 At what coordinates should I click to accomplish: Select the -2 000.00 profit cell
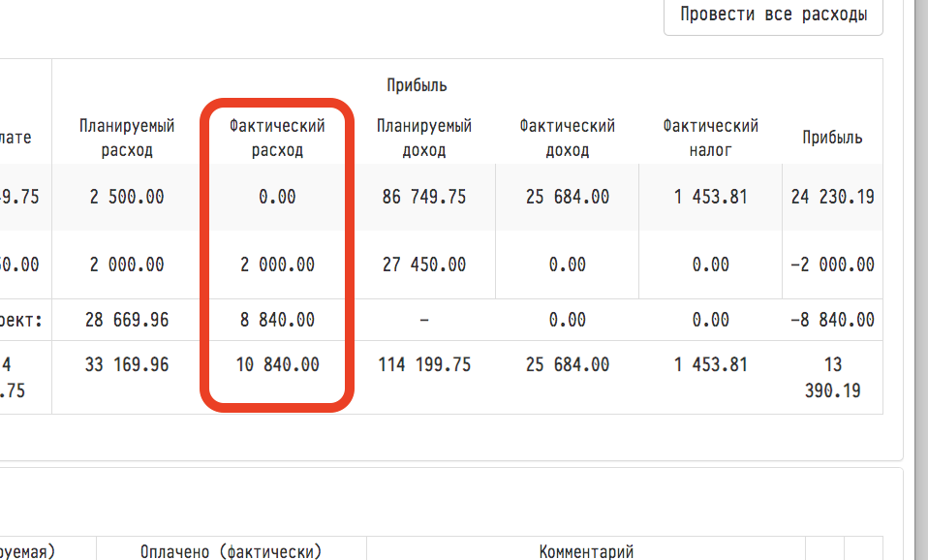832,264
